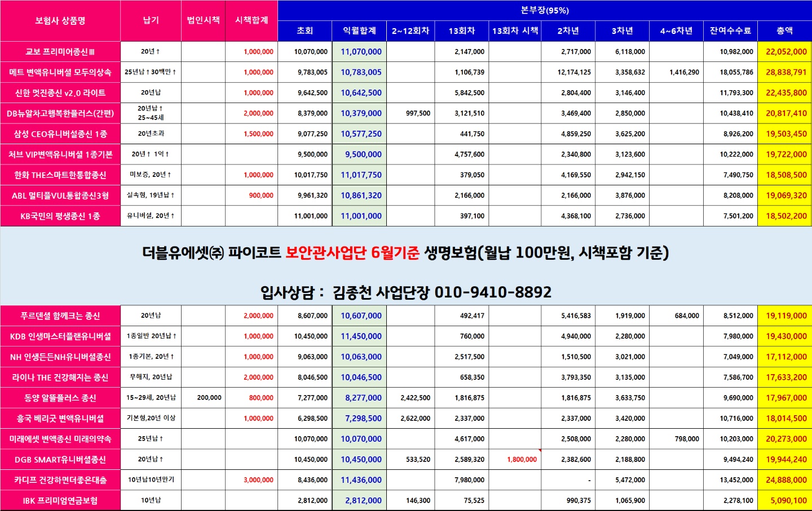The height and width of the screenshot is (511, 812).
Task: Select the 시책합계 header cell
Action: point(251,21)
